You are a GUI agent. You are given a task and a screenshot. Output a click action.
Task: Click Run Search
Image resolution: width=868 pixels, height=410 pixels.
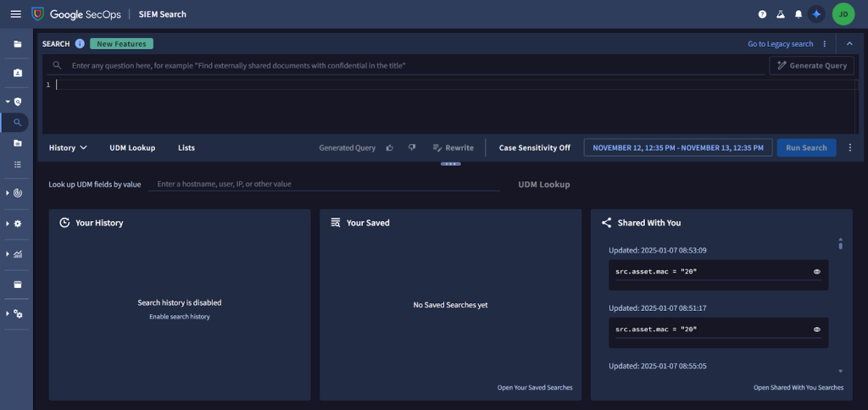[x=807, y=147]
